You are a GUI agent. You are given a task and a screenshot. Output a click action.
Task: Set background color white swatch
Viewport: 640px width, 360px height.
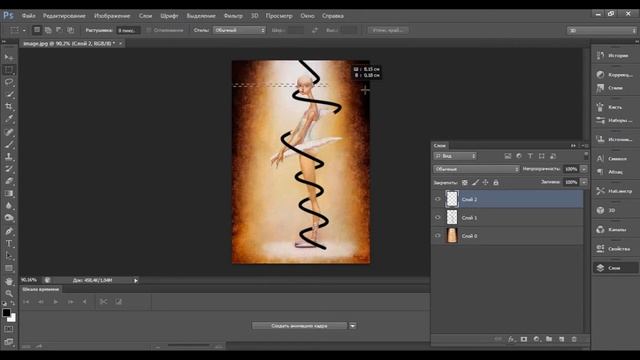(x=13, y=318)
